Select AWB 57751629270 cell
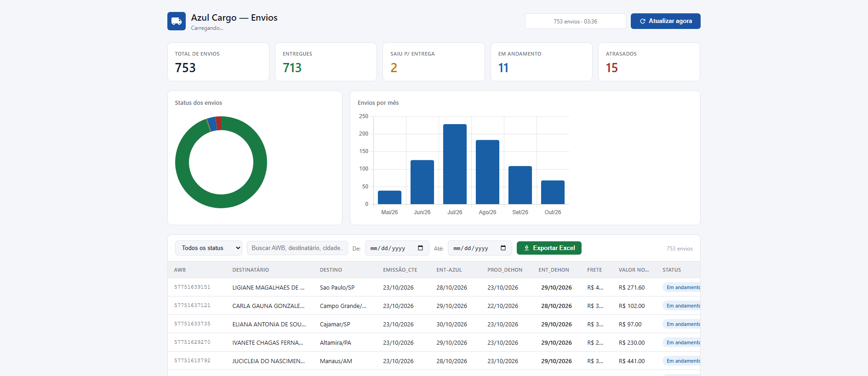868x376 pixels. [192, 342]
